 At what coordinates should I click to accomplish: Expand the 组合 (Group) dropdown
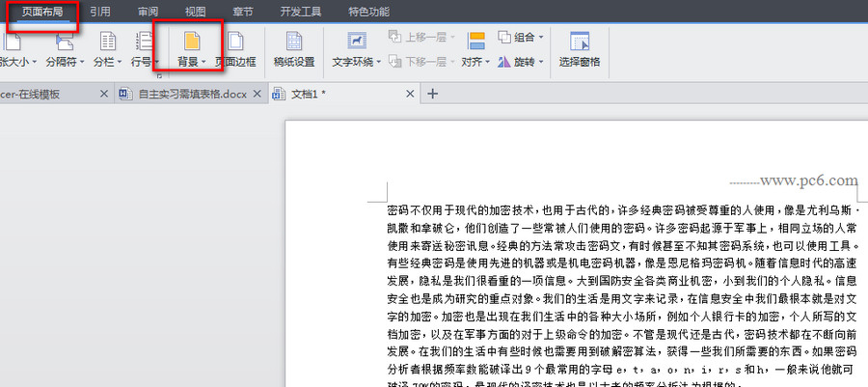[x=539, y=37]
